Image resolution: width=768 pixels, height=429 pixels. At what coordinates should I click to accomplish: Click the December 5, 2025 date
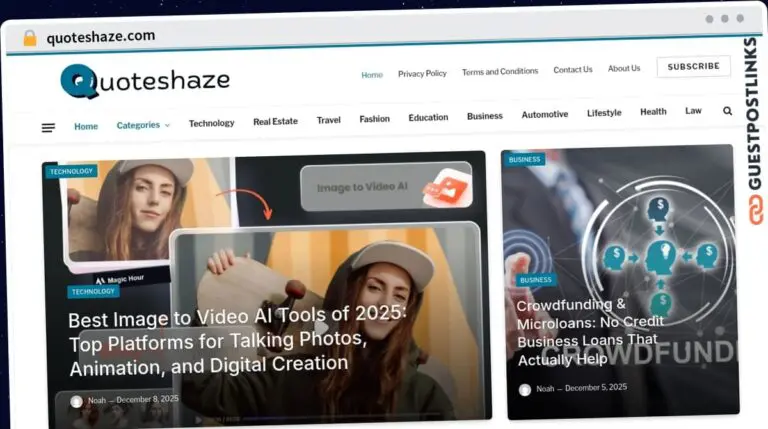pos(596,387)
